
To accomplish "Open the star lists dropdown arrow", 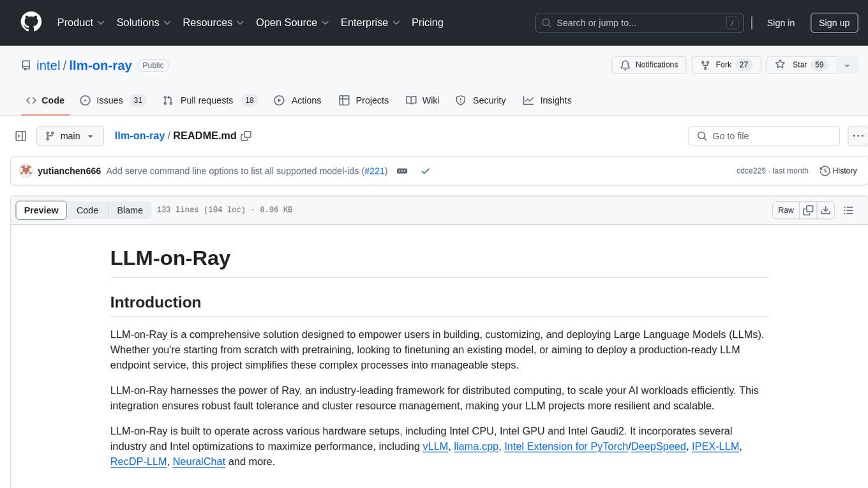I will click(847, 65).
